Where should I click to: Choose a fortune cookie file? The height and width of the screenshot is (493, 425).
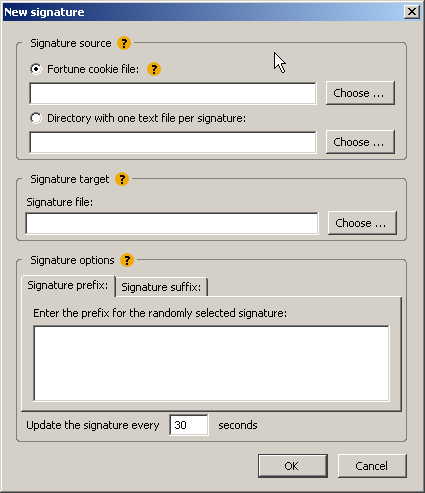[x=360, y=93]
